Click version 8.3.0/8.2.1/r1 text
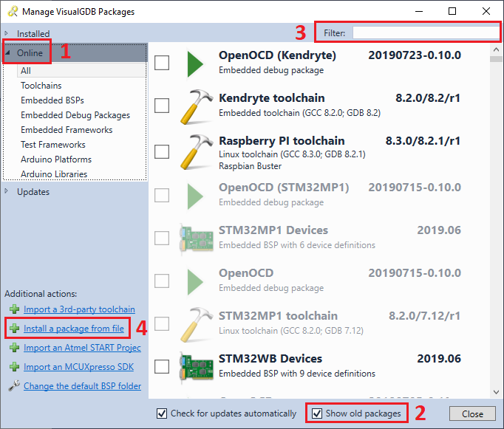Screen dimensions: 504x429 [423, 141]
